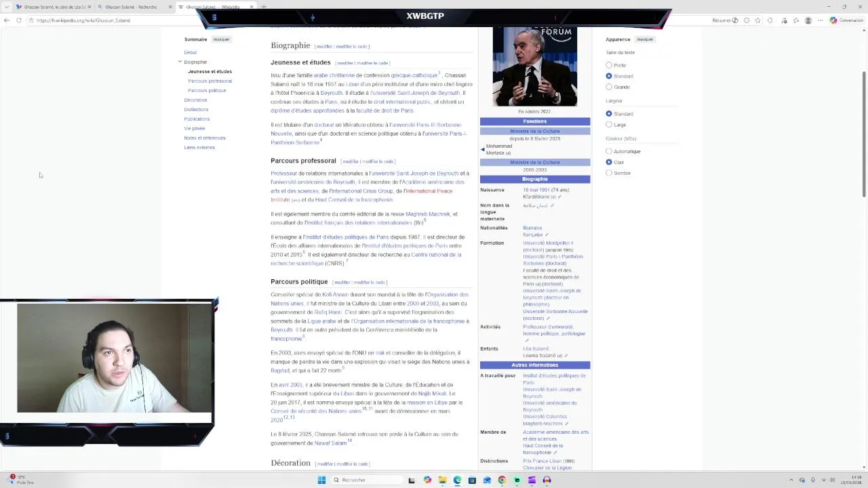
Task: Open Google Chrome from the taskbar
Action: (x=502, y=480)
